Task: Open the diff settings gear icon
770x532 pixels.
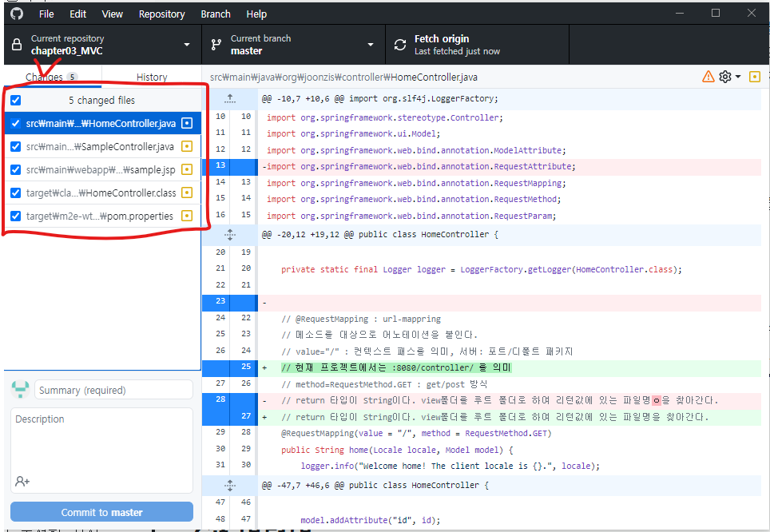Action: (724, 77)
